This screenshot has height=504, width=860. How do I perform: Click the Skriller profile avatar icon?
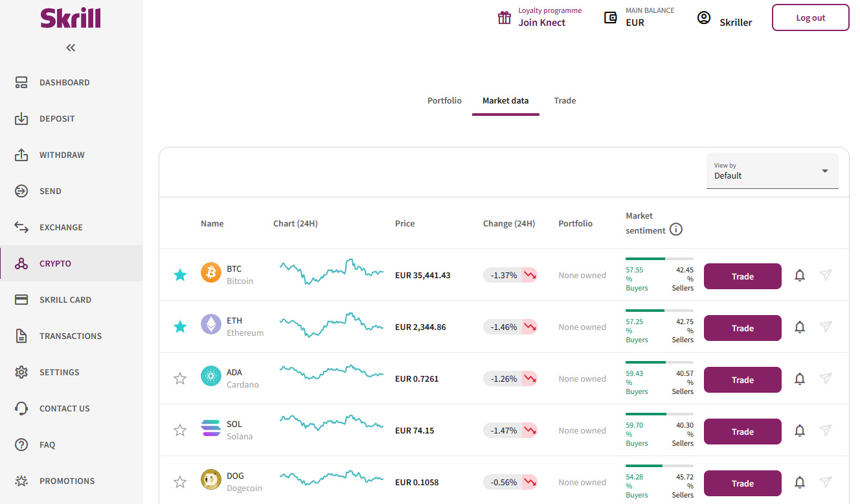pyautogui.click(x=704, y=17)
